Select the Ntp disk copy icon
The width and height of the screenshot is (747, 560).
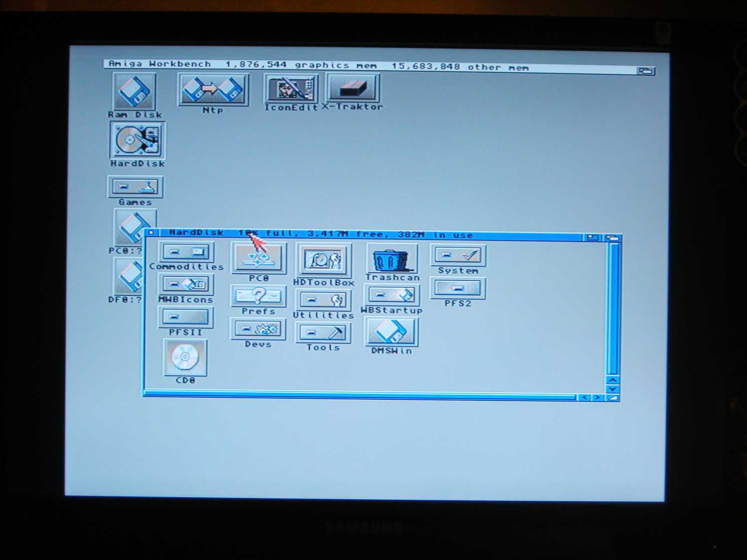(213, 90)
